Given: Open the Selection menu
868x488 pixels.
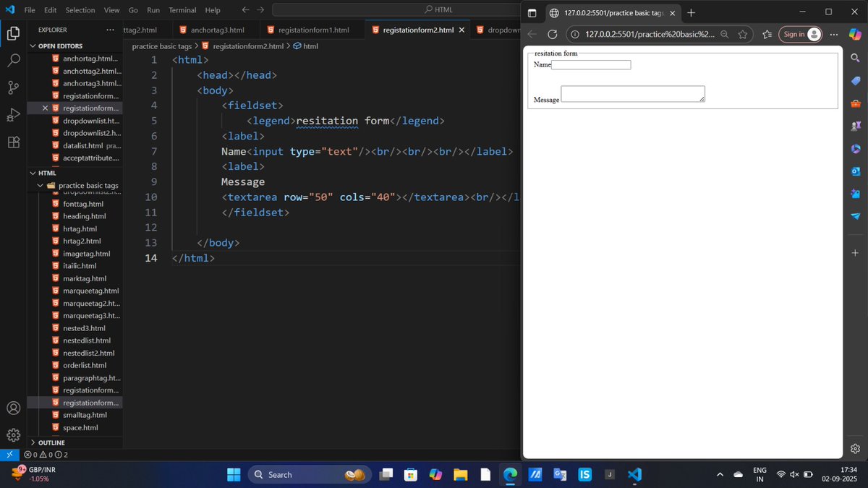Looking at the screenshot, I should pyautogui.click(x=80, y=10).
